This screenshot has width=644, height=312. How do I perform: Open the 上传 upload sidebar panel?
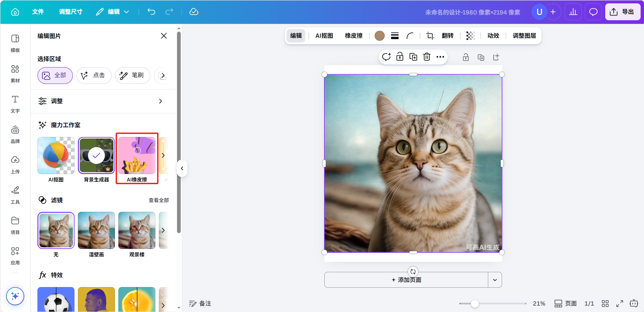pos(15,165)
